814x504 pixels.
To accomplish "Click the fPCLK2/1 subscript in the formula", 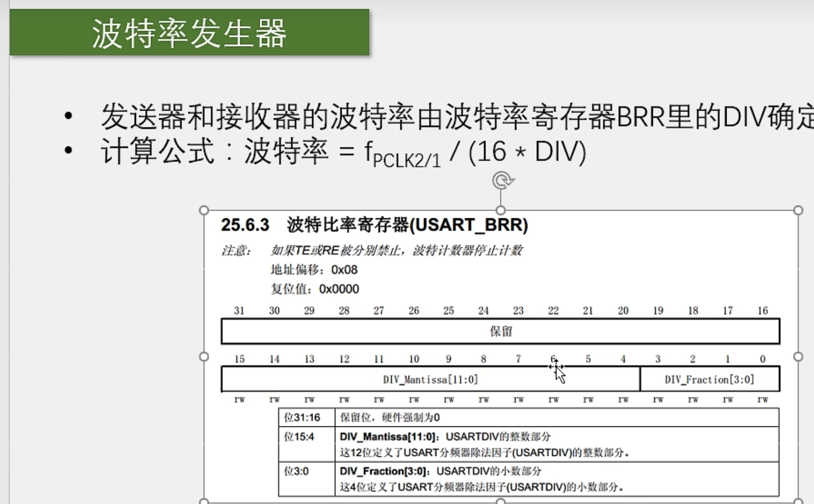I will tap(407, 160).
